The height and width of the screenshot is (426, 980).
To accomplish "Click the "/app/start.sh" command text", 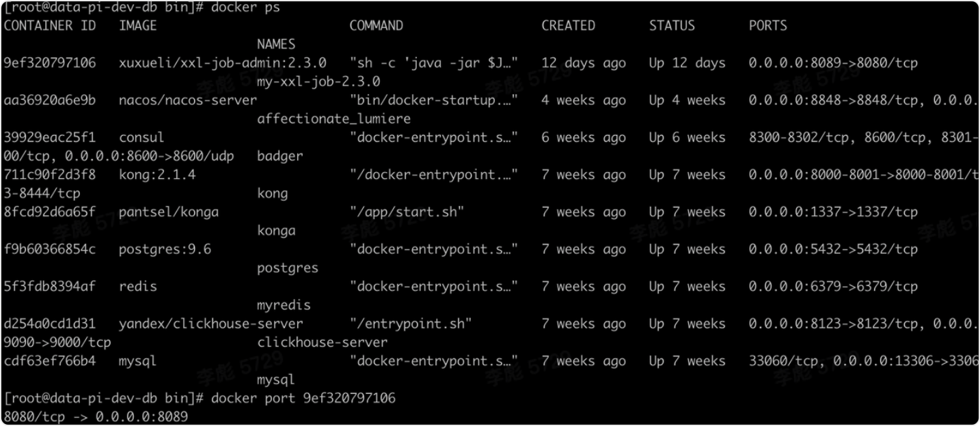I will click(407, 212).
